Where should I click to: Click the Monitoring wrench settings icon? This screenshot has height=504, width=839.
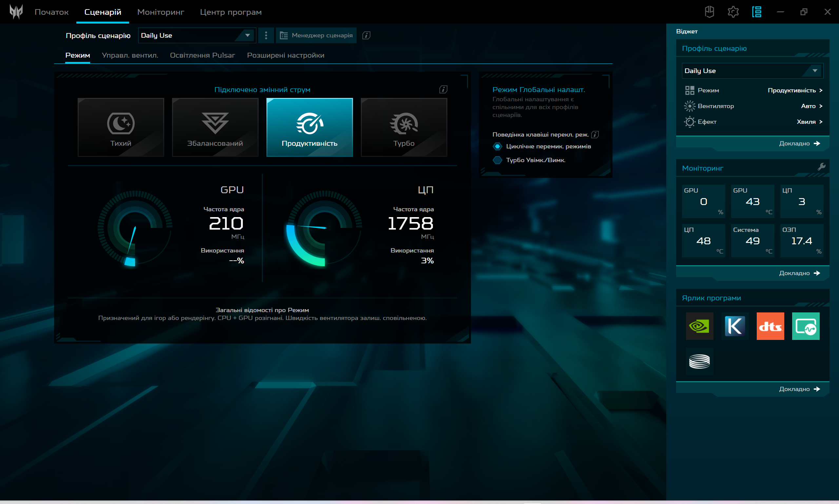821,167
